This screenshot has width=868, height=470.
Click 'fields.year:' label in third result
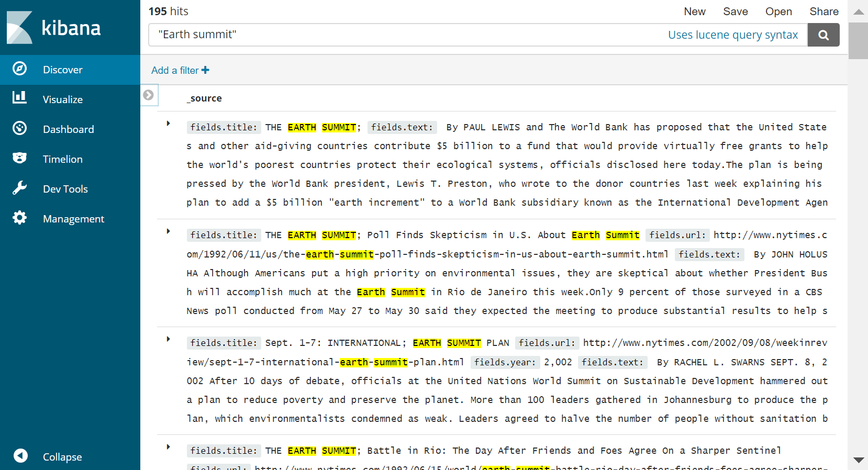505,362
